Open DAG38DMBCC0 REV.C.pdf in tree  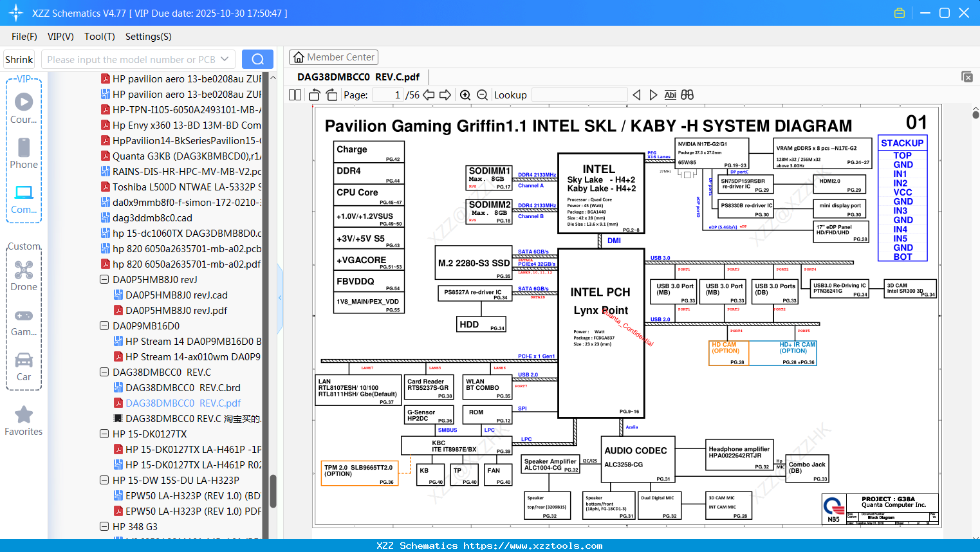(183, 403)
